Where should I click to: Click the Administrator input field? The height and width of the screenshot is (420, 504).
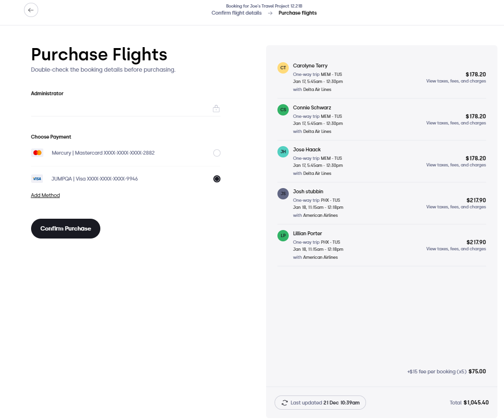[x=126, y=109]
